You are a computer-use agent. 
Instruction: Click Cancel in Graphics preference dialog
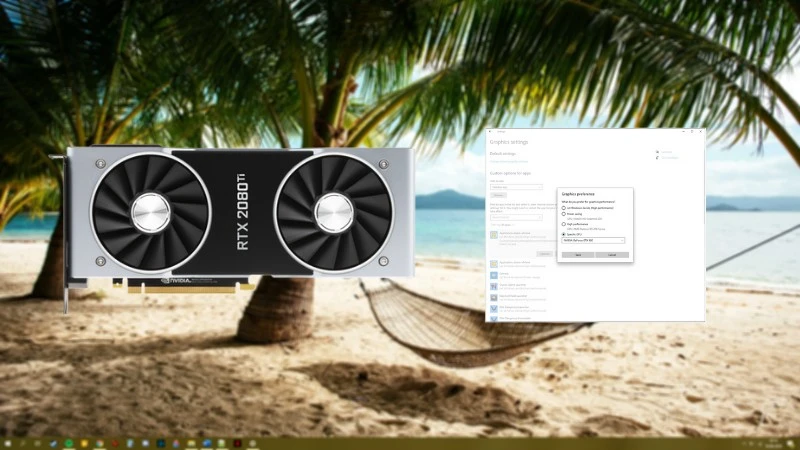click(612, 255)
